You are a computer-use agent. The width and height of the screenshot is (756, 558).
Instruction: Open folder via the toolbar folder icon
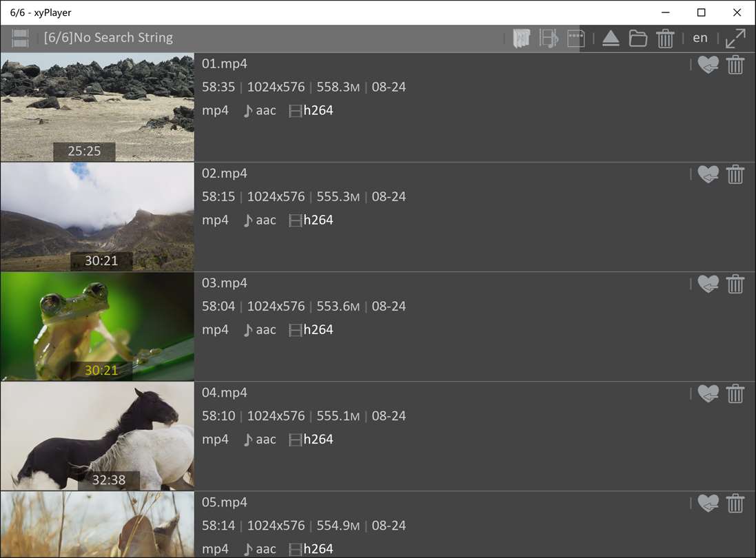pyautogui.click(x=638, y=38)
